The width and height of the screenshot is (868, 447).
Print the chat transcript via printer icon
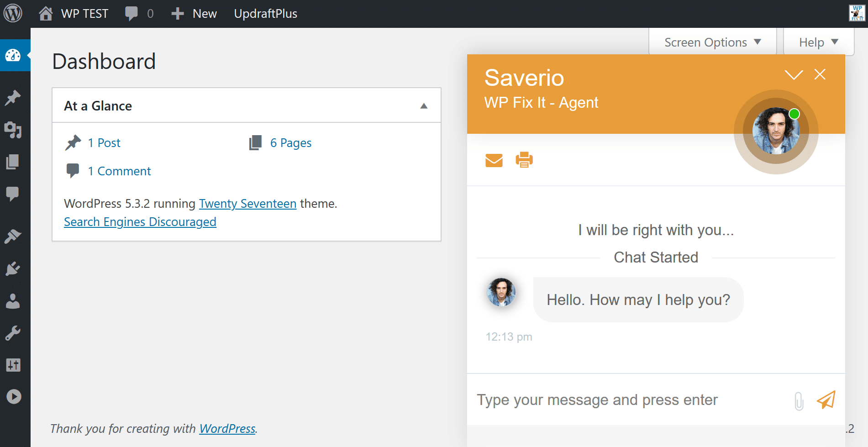tap(524, 160)
